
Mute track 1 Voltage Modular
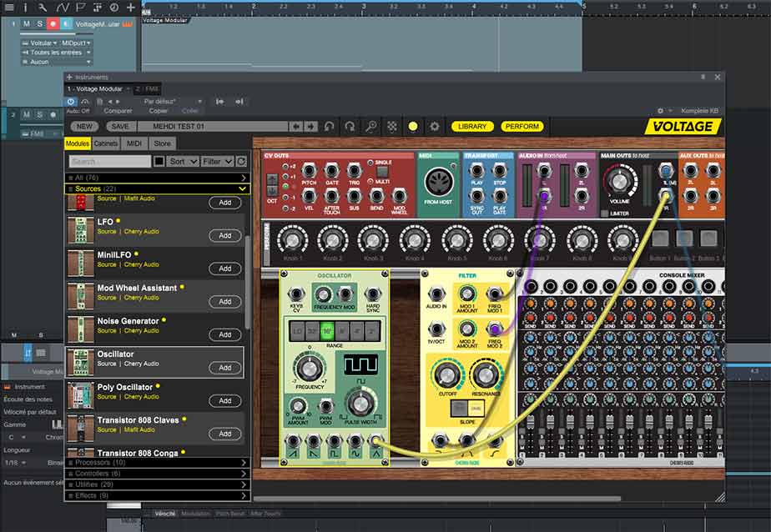coord(27,23)
